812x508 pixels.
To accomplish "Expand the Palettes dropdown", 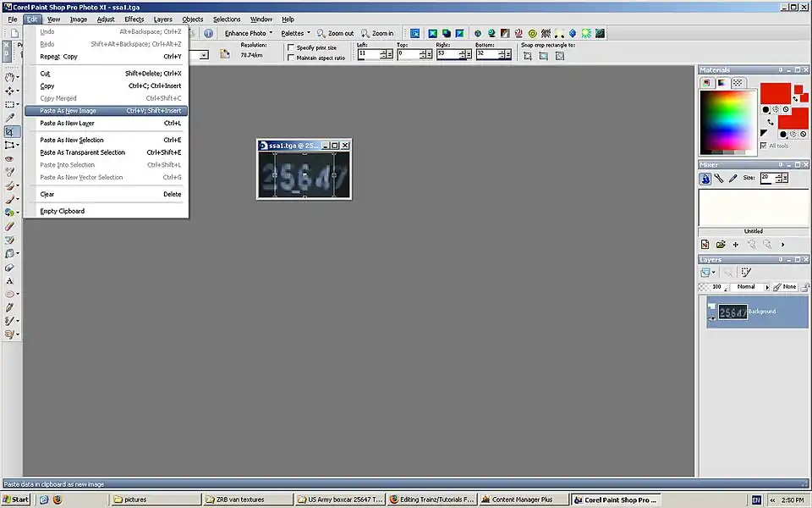I will pos(296,33).
